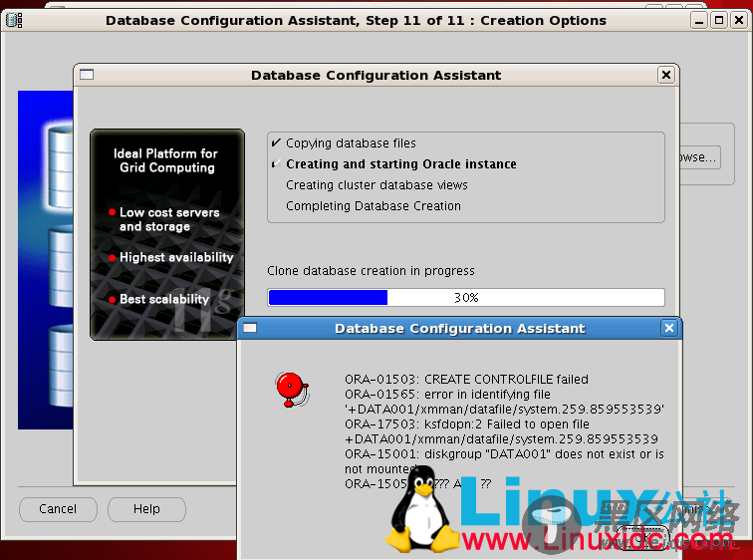Click 'Low cost servers and storage' bullet

point(169,219)
